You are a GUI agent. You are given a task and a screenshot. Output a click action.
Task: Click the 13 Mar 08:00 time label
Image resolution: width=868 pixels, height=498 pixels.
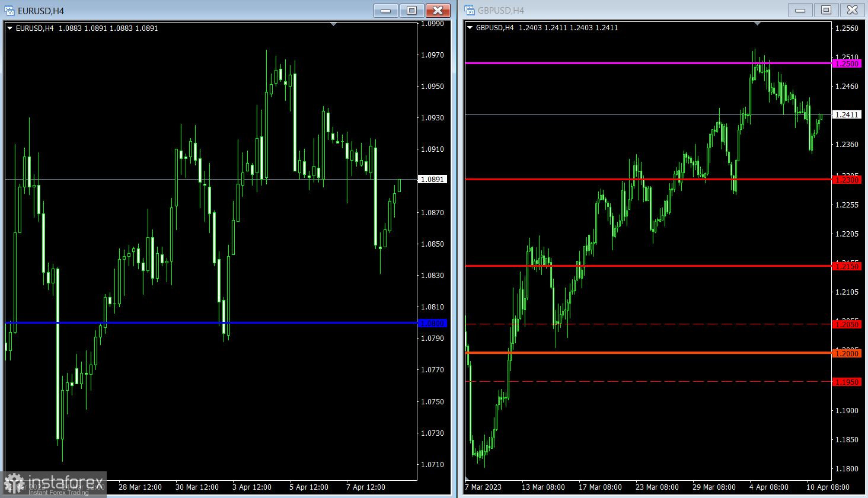point(543,487)
